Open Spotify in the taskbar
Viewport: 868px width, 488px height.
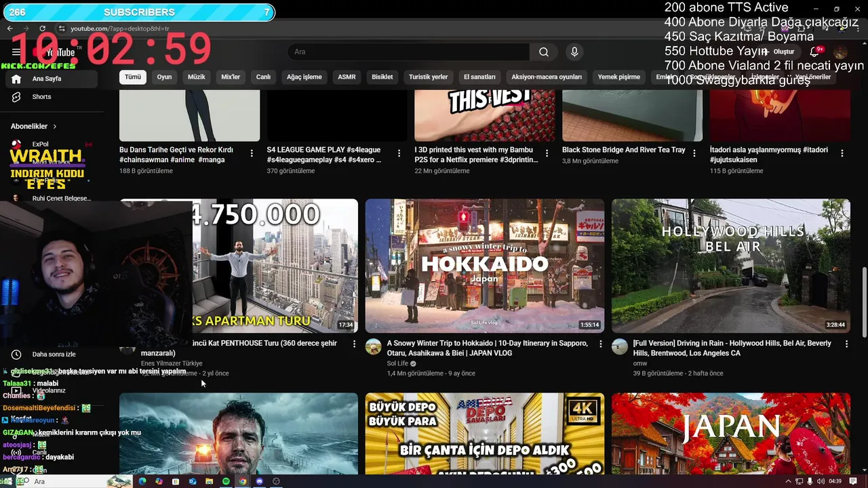226,481
